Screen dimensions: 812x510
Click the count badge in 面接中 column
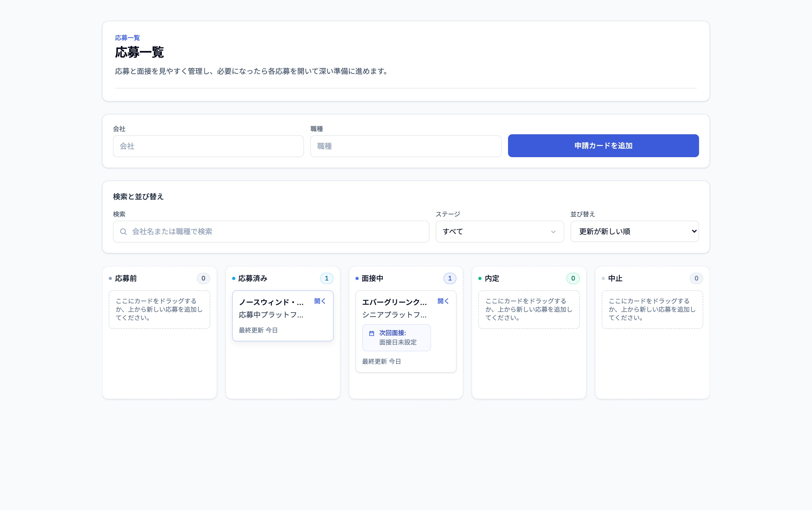(450, 278)
